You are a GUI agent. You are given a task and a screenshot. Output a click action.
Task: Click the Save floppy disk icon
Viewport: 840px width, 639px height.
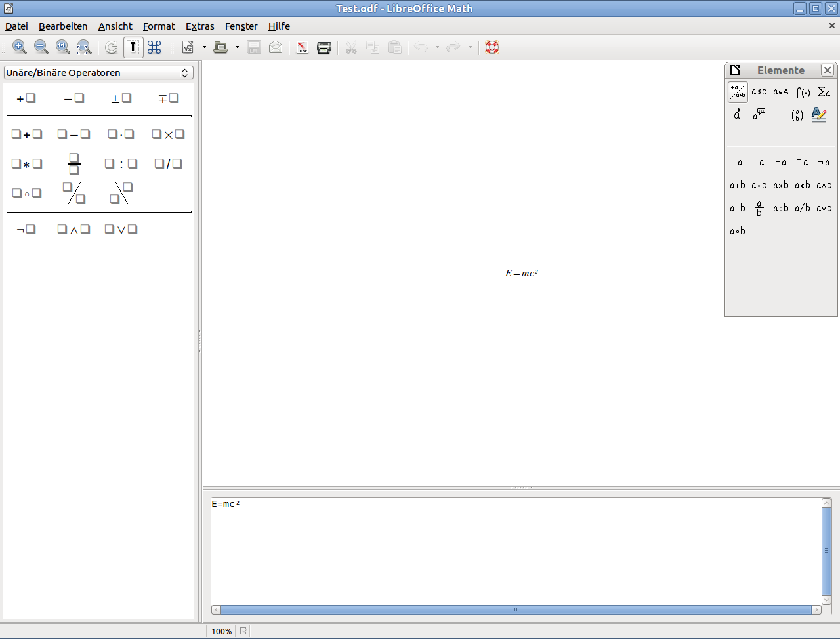pos(254,47)
